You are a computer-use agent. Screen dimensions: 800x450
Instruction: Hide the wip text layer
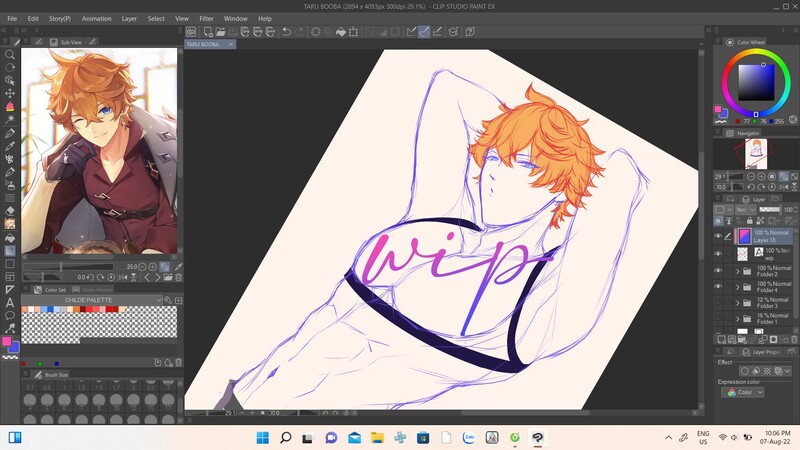pyautogui.click(x=718, y=254)
